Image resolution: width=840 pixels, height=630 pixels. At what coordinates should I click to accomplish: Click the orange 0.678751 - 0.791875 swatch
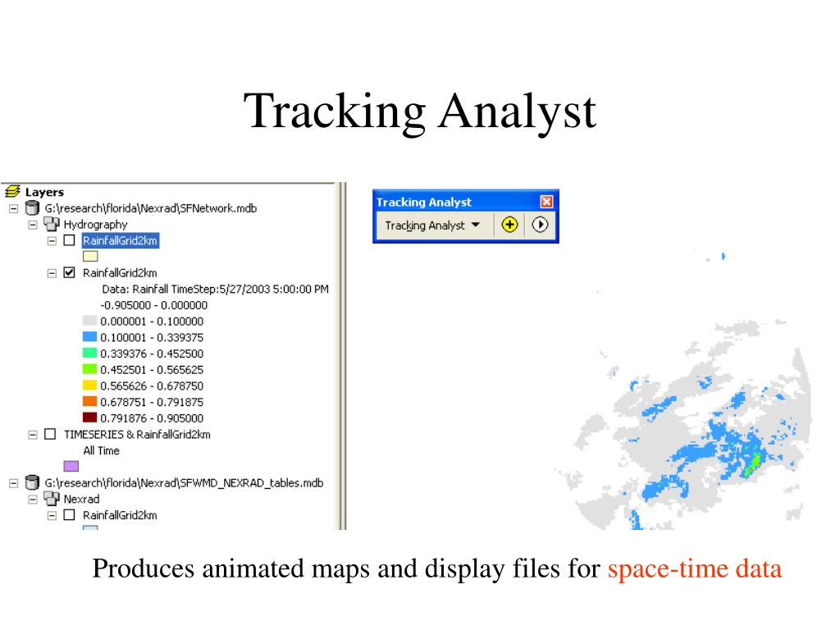tap(89, 400)
